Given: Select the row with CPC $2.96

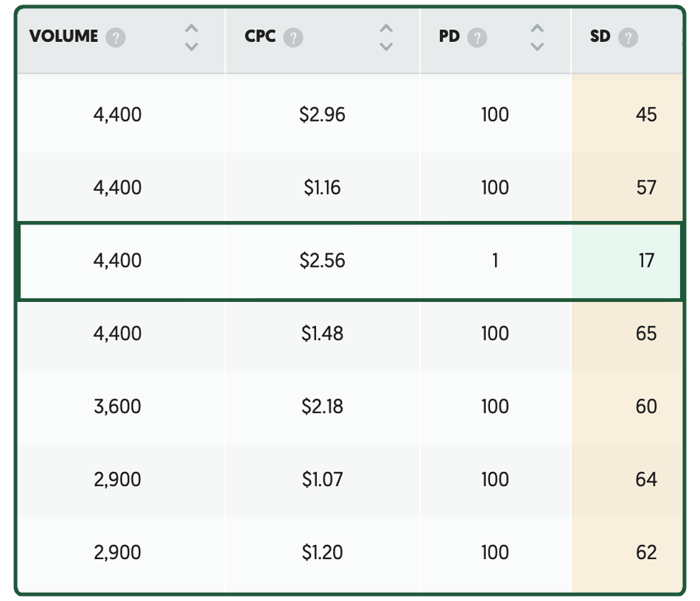Looking at the screenshot, I should [x=322, y=115].
